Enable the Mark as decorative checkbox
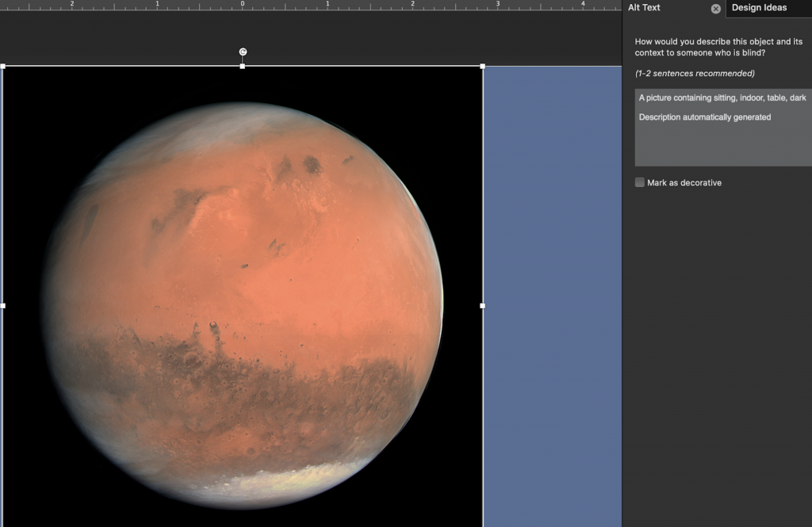Image resolution: width=812 pixels, height=527 pixels. tap(640, 182)
